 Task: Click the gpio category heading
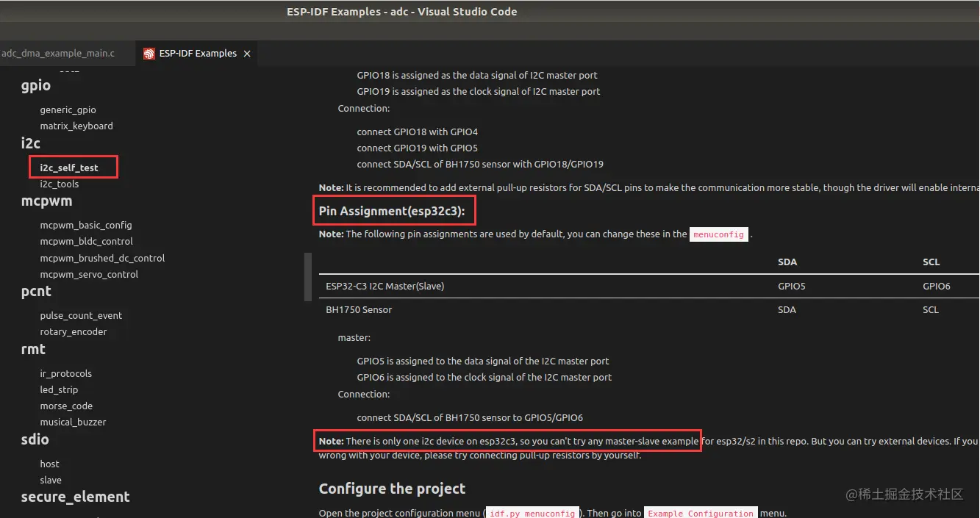[x=36, y=85]
